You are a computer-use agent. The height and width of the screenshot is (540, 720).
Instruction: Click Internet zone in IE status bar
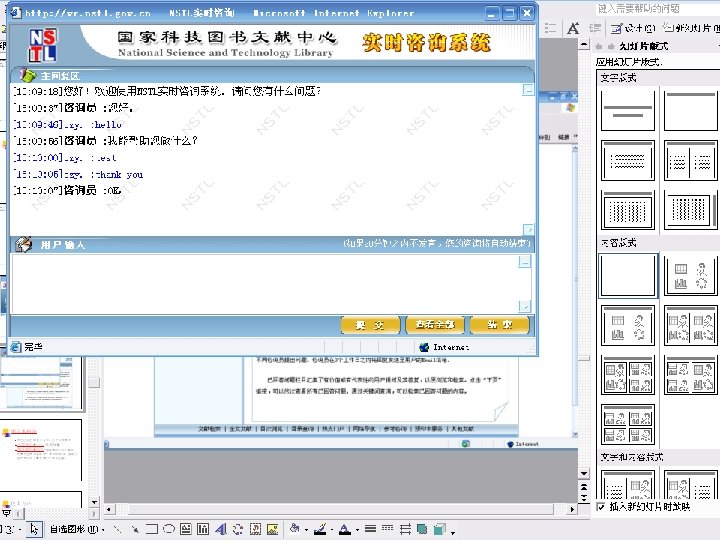click(x=444, y=347)
